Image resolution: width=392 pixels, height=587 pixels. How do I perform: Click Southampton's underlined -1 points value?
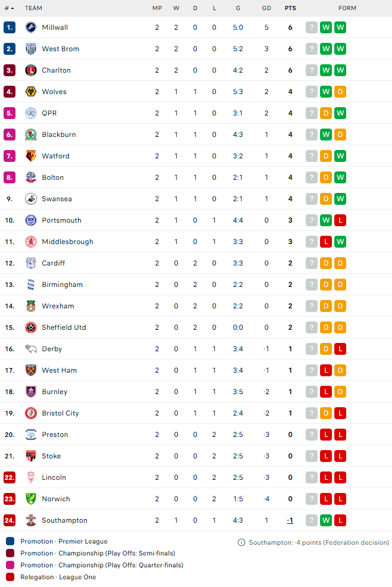tap(290, 520)
